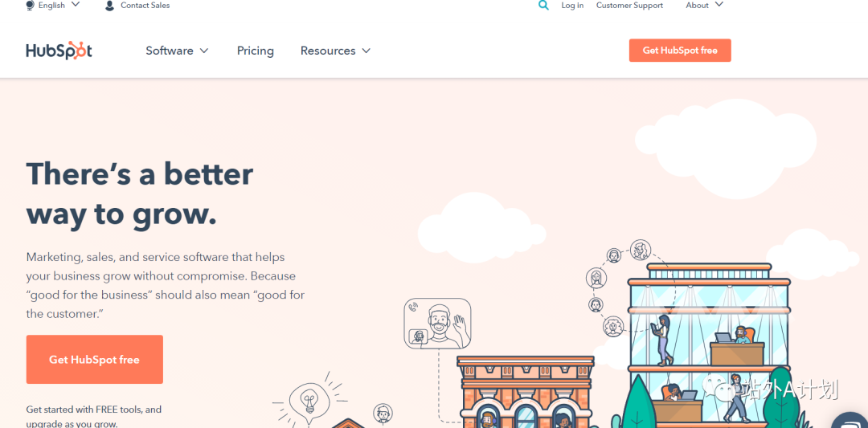The height and width of the screenshot is (428, 868).
Task: Click the Contact Sales link
Action: click(x=145, y=5)
